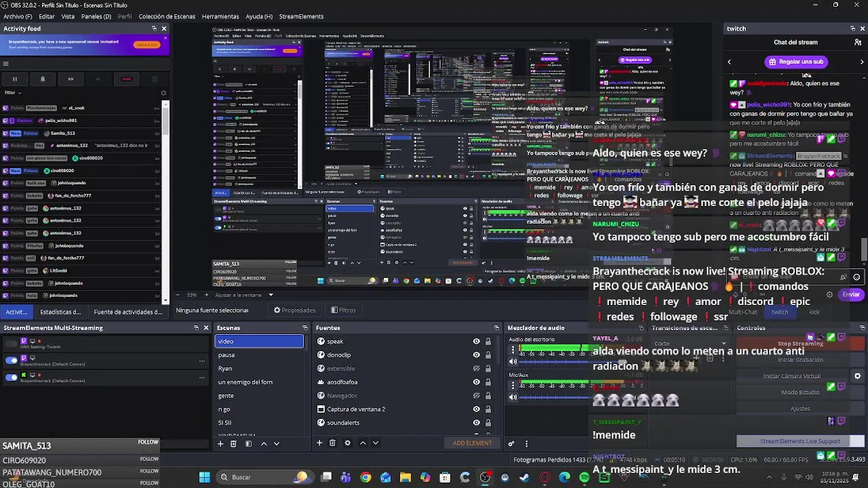Click StreamElements Live Support button

coord(800,441)
